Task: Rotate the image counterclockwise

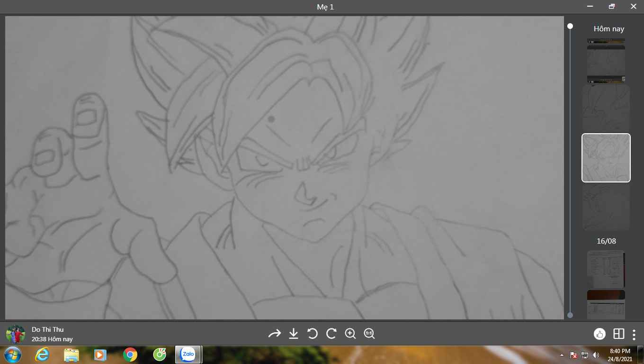Action: (x=313, y=334)
